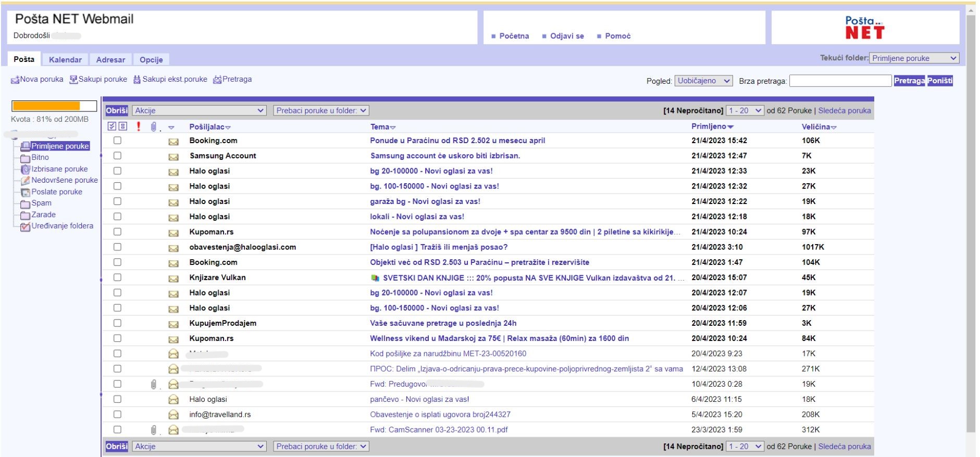
Task: Click the top Obriši button
Action: click(117, 110)
